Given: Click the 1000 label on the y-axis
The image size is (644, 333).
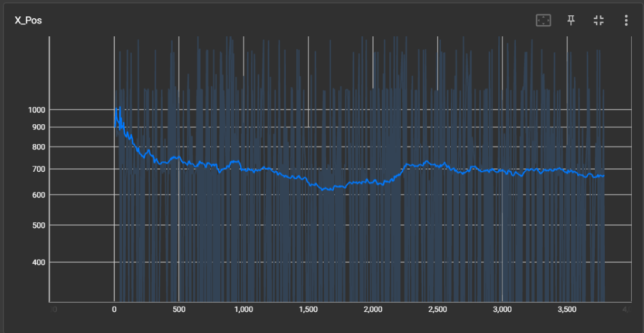Looking at the screenshot, I should (x=37, y=110).
